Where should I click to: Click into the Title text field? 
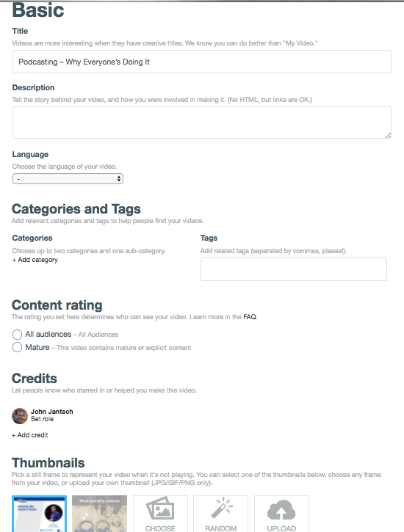click(x=202, y=62)
